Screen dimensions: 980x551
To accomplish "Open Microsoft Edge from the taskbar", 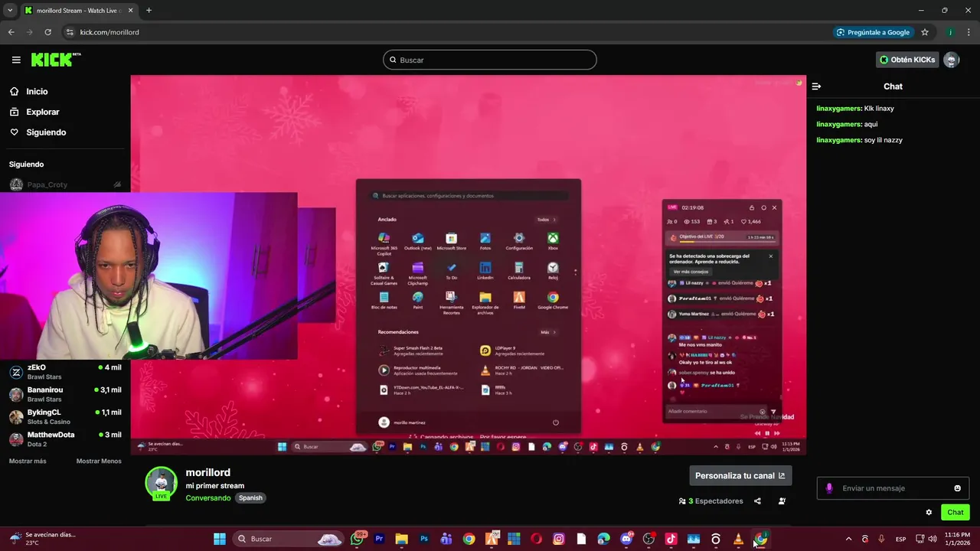I will tap(603, 539).
